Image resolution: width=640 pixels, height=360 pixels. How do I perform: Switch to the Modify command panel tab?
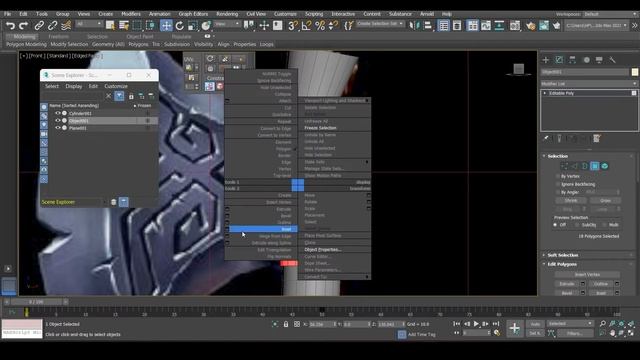click(x=559, y=60)
